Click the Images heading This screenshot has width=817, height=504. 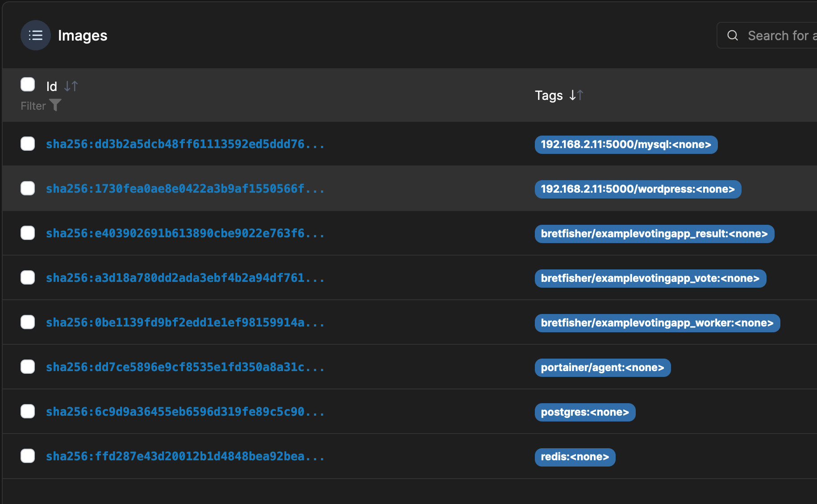[x=83, y=35]
